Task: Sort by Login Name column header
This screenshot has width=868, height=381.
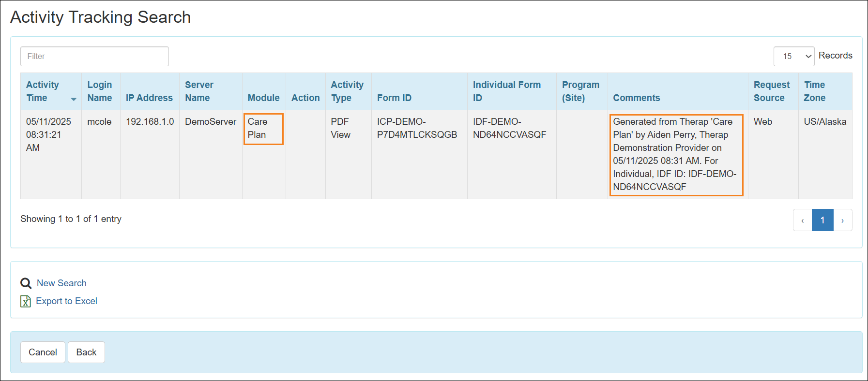Action: click(x=101, y=91)
